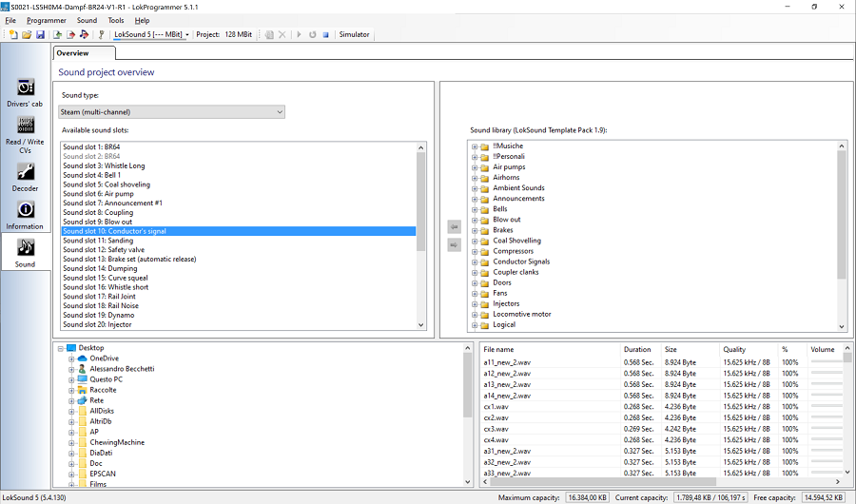Image resolution: width=856 pixels, height=504 pixels.
Task: Select the Sound panel icon
Action: 25,251
